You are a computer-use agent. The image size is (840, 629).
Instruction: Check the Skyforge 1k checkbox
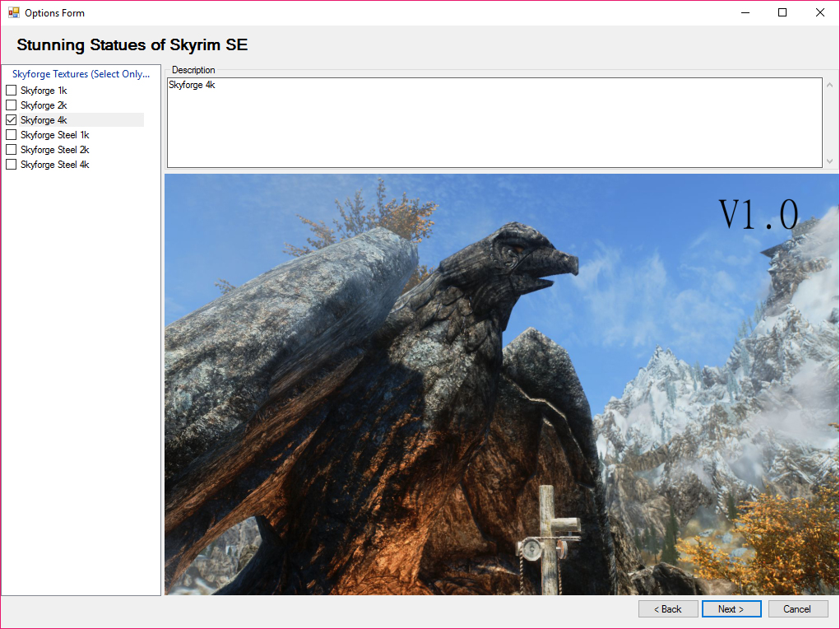(12, 90)
